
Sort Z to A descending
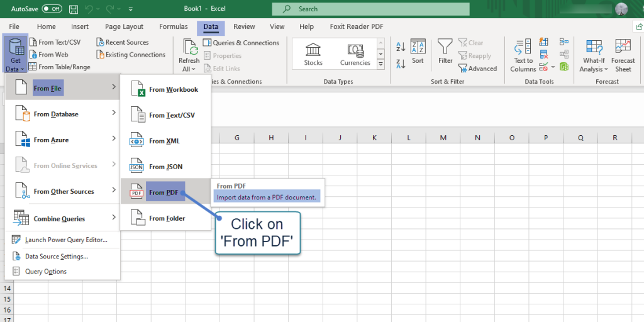pyautogui.click(x=401, y=64)
